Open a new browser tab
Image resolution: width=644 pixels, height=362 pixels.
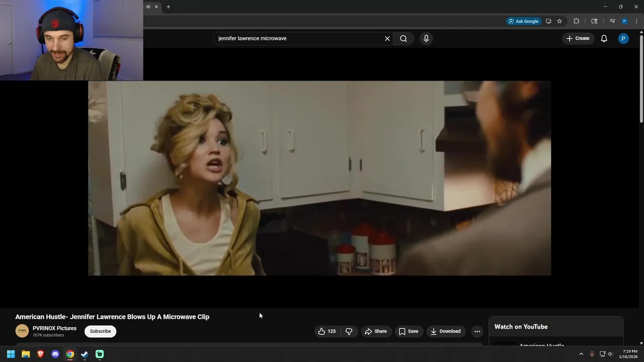click(x=168, y=7)
